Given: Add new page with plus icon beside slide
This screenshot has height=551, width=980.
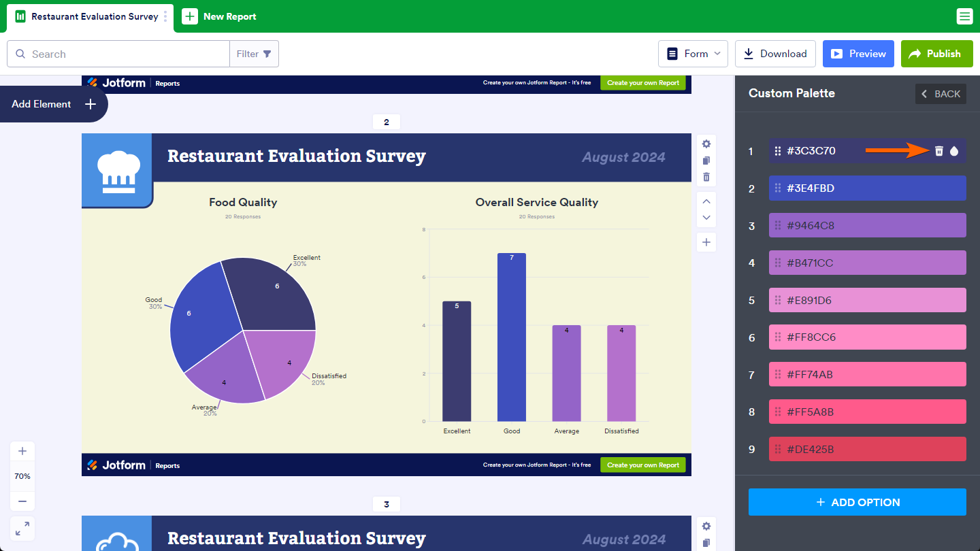Looking at the screenshot, I should tap(706, 242).
